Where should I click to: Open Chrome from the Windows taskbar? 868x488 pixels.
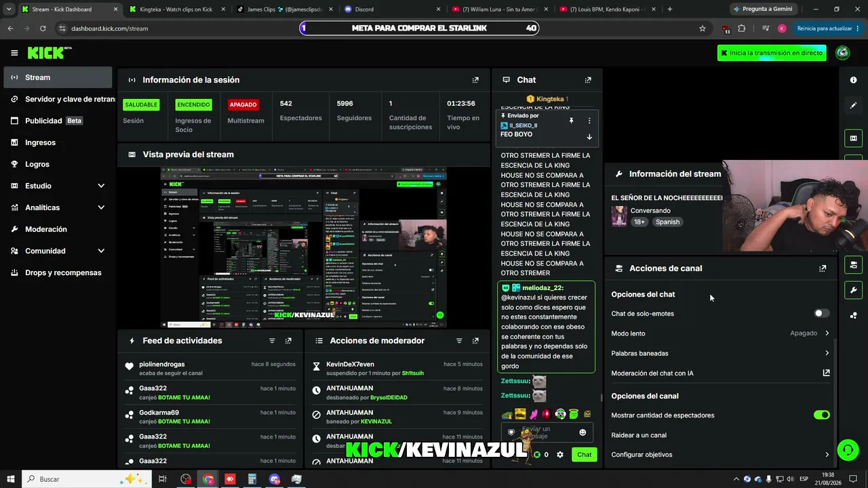click(208, 479)
